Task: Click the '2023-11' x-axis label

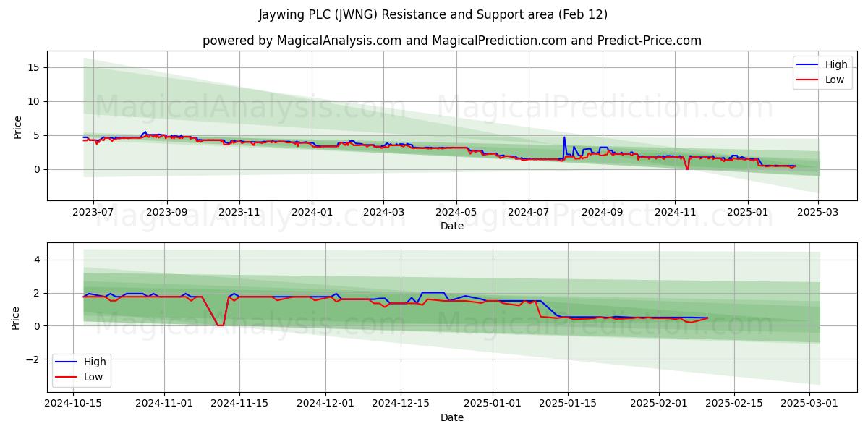Action: (x=239, y=213)
